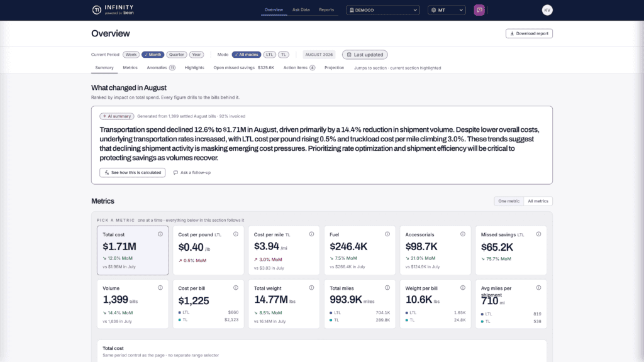The height and width of the screenshot is (362, 644).
Task: Jump to the Summary section tab
Action: [104, 68]
